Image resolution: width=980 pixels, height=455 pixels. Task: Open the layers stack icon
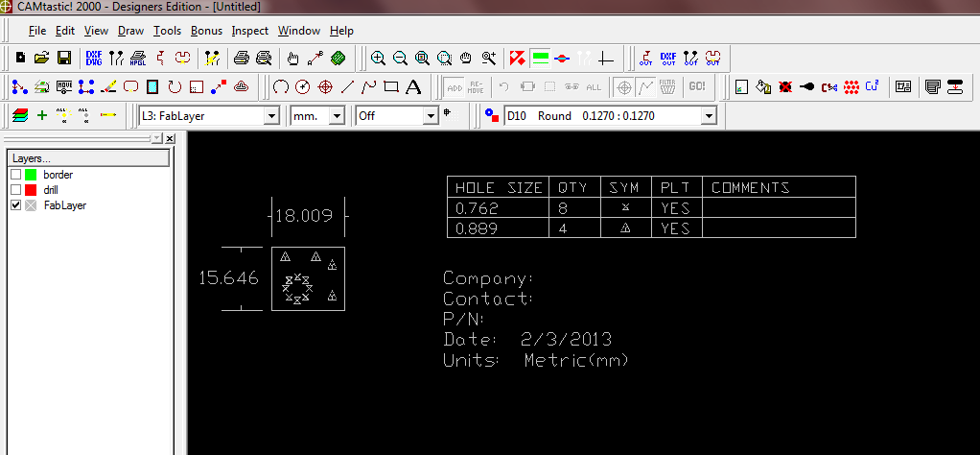(x=20, y=115)
